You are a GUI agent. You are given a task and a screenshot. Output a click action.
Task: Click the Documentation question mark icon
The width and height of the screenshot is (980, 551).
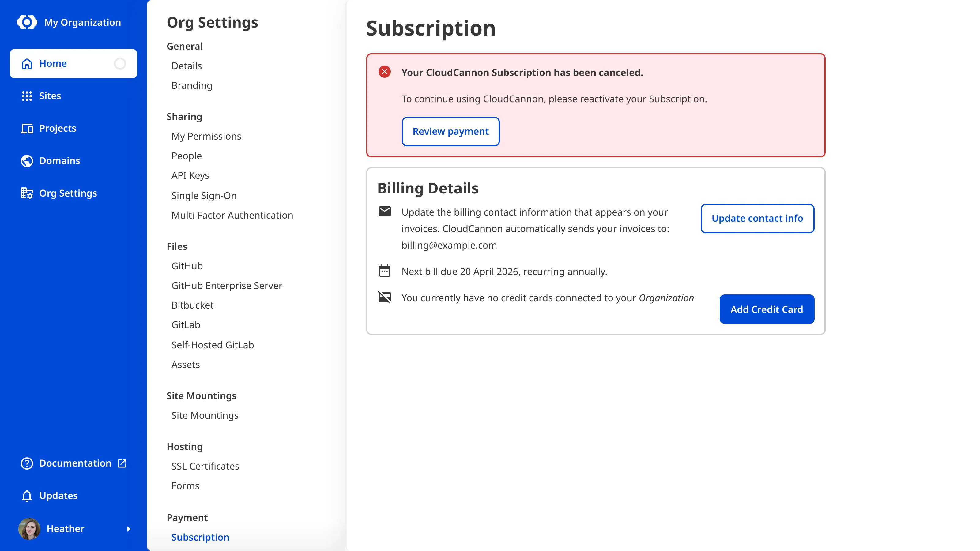pos(27,463)
